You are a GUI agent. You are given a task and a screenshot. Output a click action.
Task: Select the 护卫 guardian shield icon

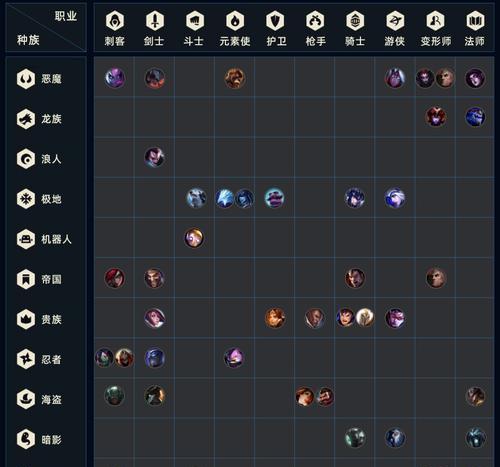pos(275,21)
